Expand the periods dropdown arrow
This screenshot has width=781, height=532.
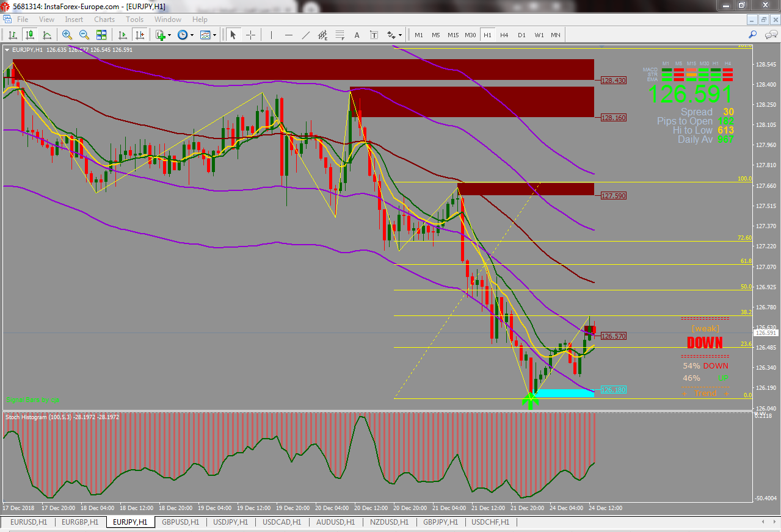pos(192,35)
